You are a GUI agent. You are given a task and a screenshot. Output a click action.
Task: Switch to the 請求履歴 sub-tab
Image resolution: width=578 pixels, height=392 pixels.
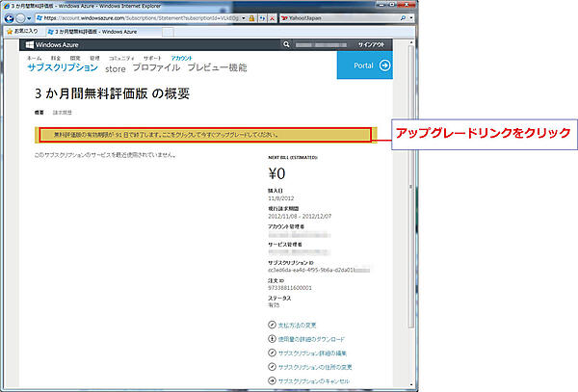click(x=64, y=113)
